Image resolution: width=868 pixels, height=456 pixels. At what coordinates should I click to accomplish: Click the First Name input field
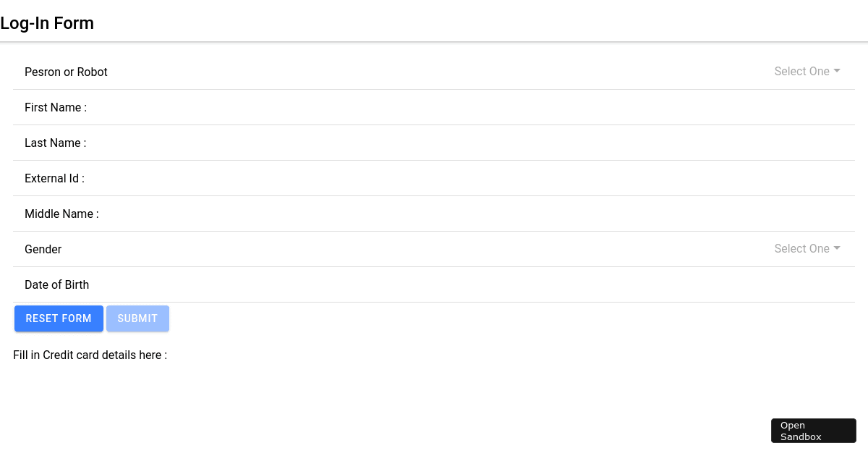(434, 107)
